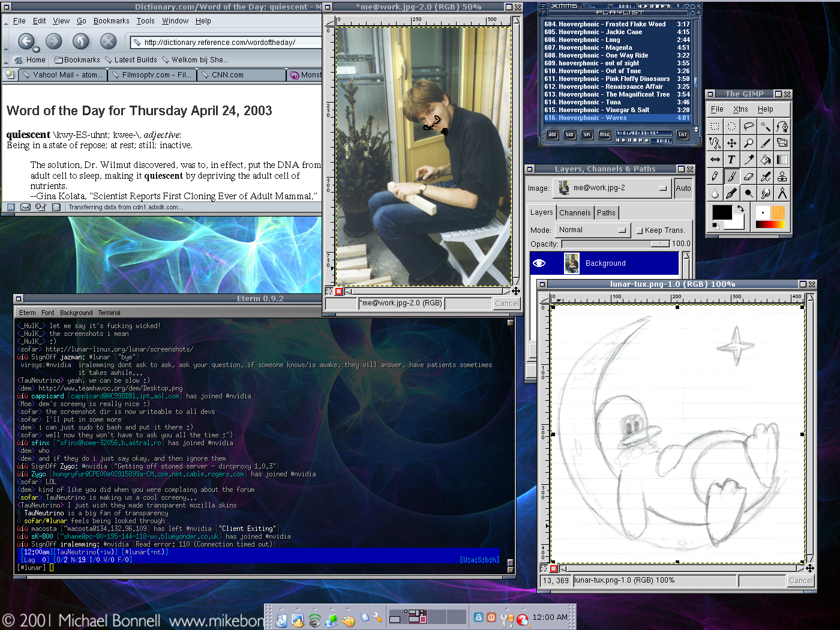840x630 pixels.
Task: Enable the Keep Trans. checkbox
Action: point(640,230)
